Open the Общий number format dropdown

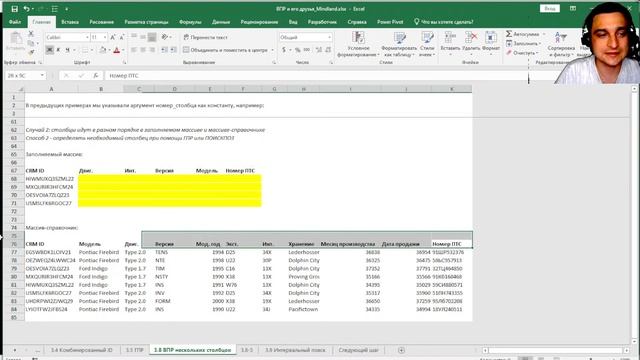pos(329,37)
